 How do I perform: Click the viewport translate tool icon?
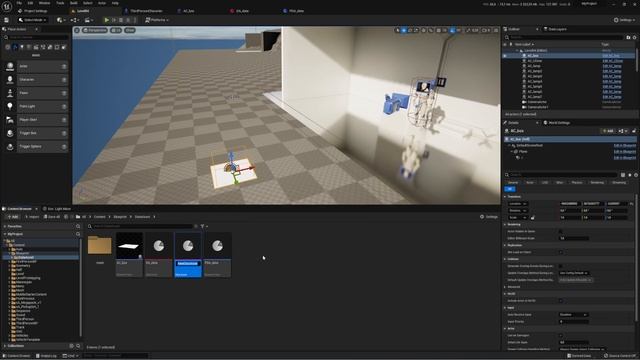(404, 30)
